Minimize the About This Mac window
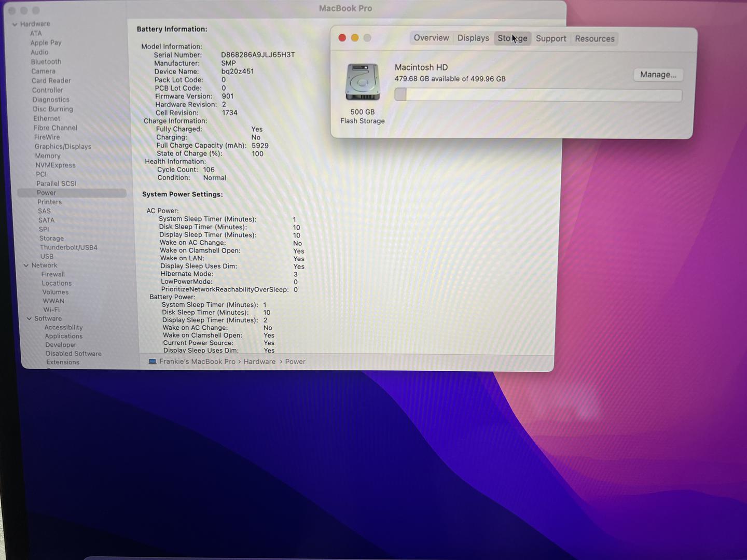The image size is (747, 560). point(355,38)
